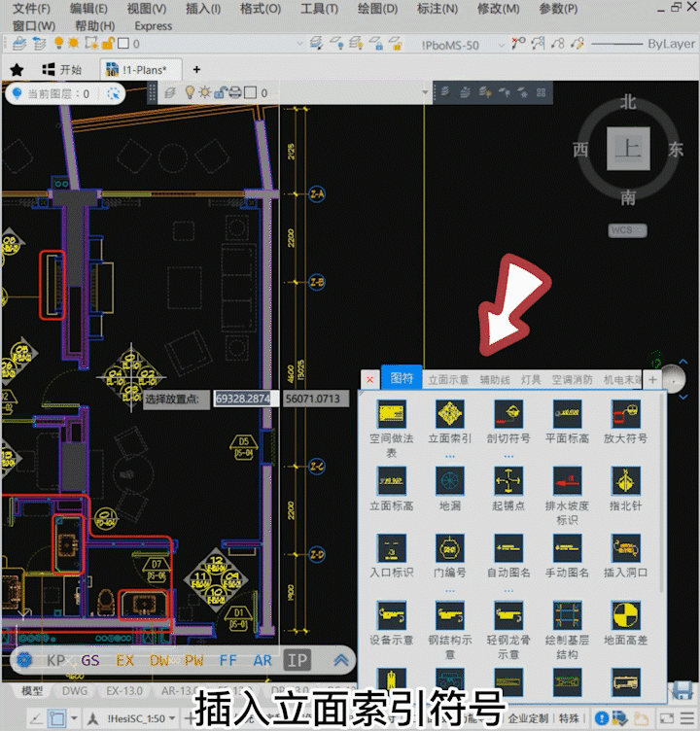700x731 pixels.
Task: Open dropdown arrow beside status bar snap icon
Action: 74,718
